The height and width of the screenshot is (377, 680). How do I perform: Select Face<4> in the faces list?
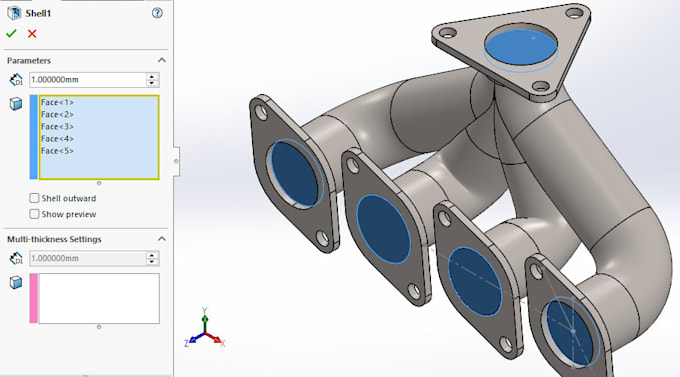tap(57, 139)
